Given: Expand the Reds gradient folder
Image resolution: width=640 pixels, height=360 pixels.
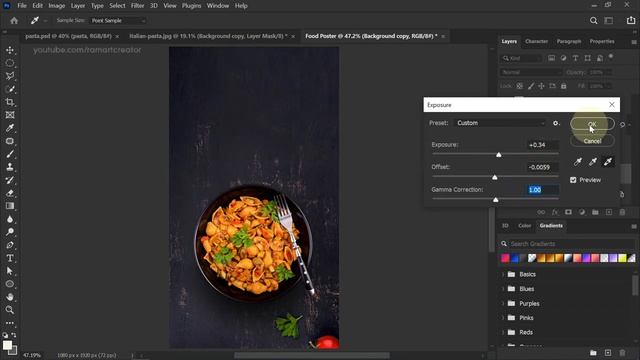Looking at the screenshot, I should click(x=503, y=332).
